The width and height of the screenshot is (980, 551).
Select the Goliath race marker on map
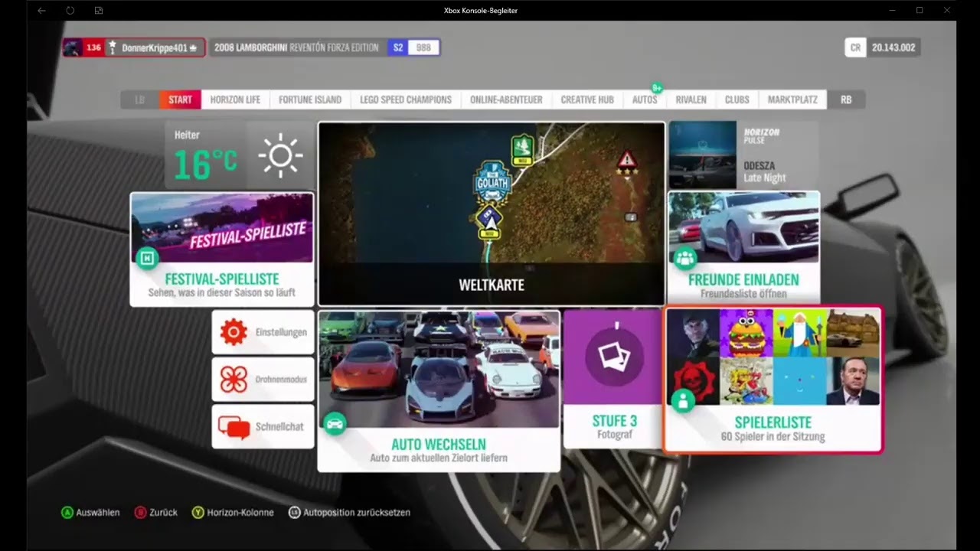492,182
